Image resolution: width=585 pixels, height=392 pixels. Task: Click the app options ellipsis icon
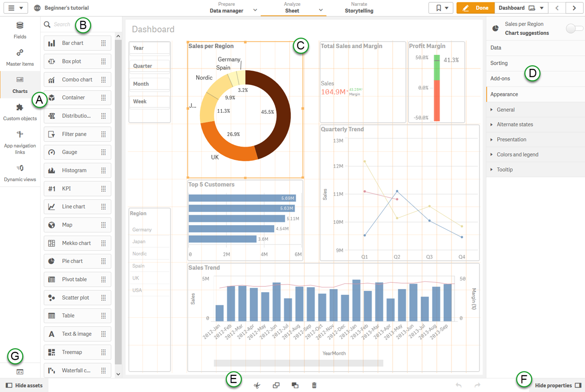coord(37,8)
